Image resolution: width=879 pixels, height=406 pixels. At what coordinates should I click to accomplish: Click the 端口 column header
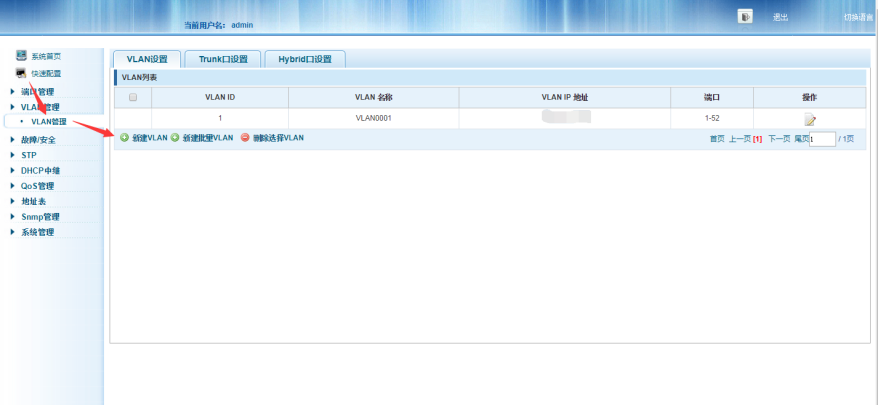tap(712, 98)
